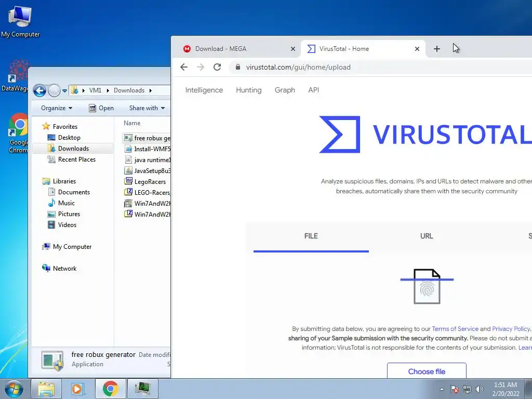Open Music library
This screenshot has width=532, height=399.
61,203
